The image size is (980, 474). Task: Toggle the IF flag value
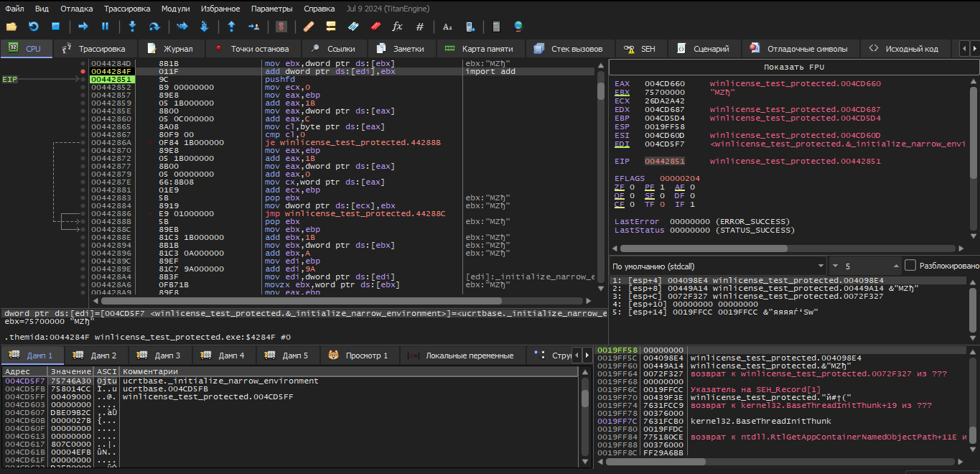click(691, 204)
